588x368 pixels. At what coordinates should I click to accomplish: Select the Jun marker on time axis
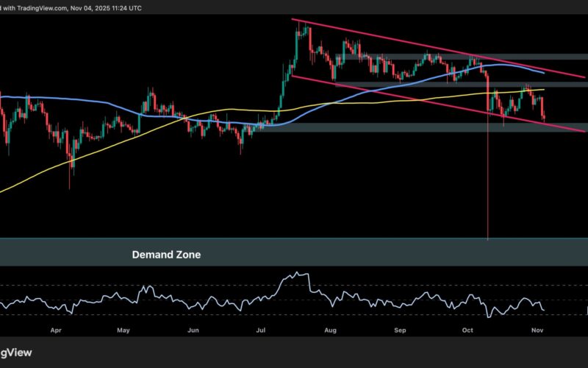click(x=193, y=331)
